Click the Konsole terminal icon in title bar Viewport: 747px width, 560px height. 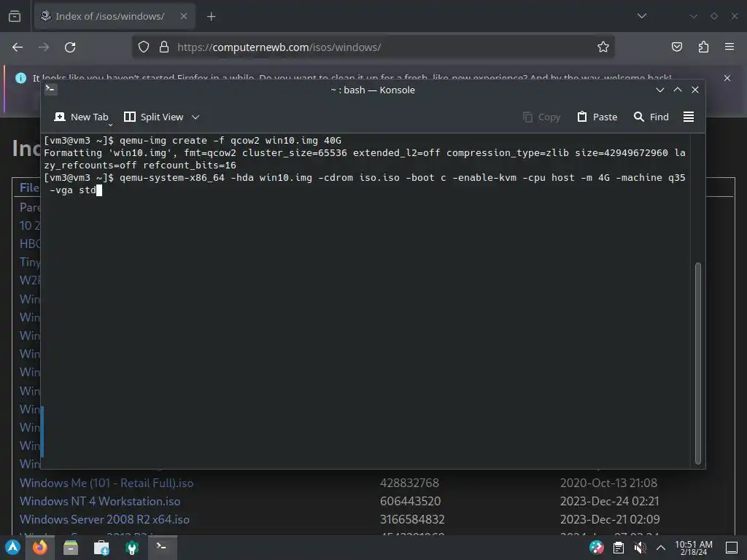(51, 89)
